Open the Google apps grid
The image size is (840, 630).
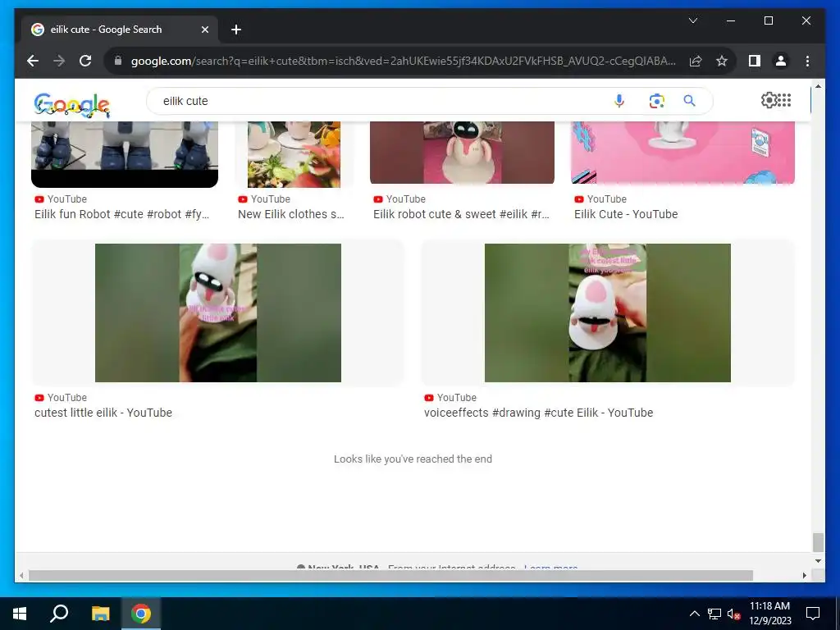784,100
